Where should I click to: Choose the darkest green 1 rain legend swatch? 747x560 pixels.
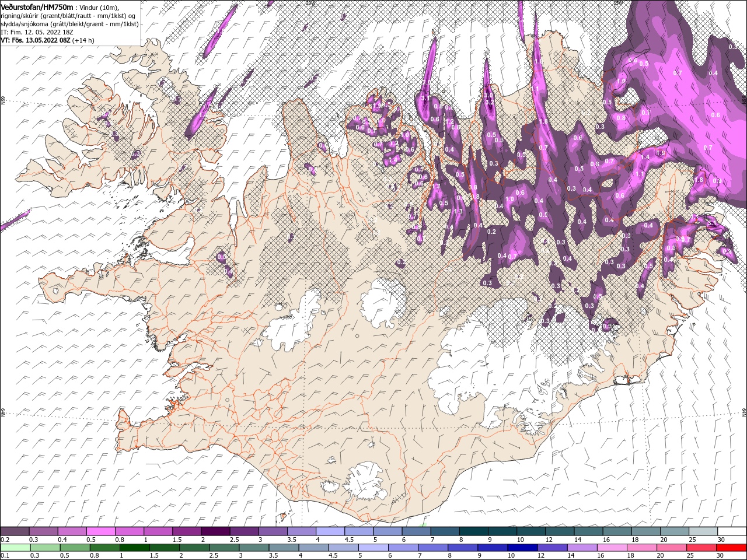(134, 548)
